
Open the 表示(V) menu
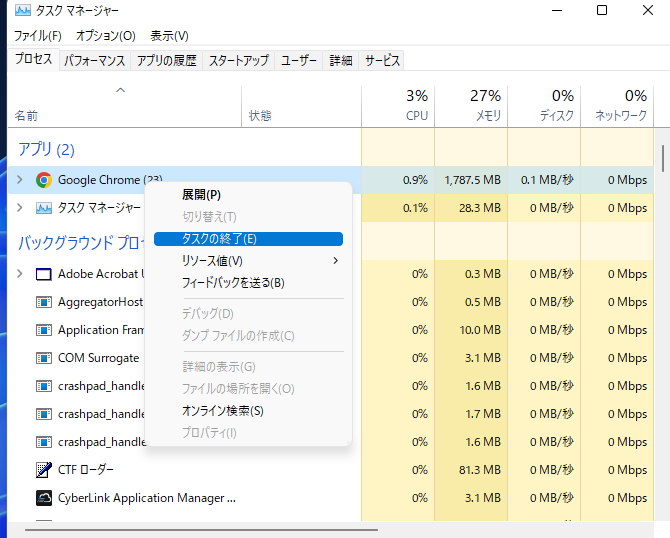tap(169, 35)
